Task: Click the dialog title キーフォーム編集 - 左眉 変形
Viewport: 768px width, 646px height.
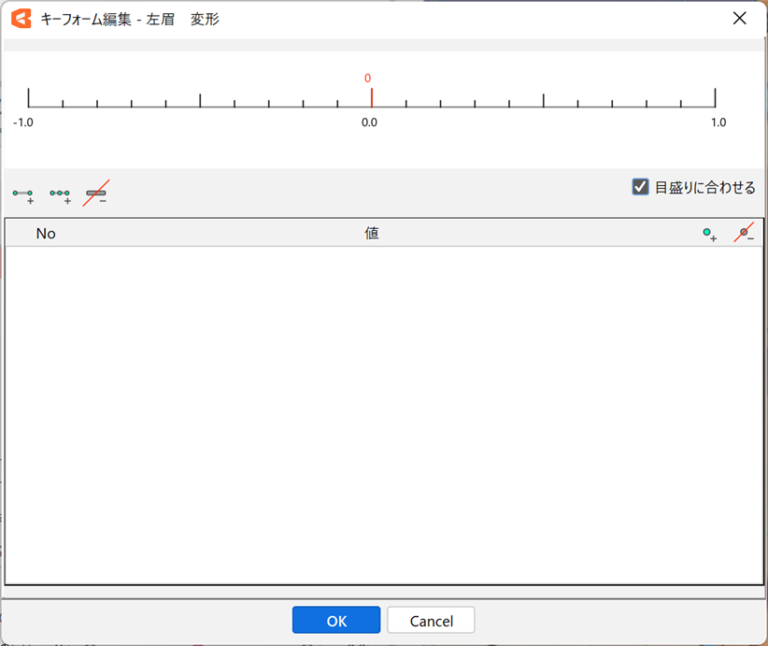Action: coord(130,19)
